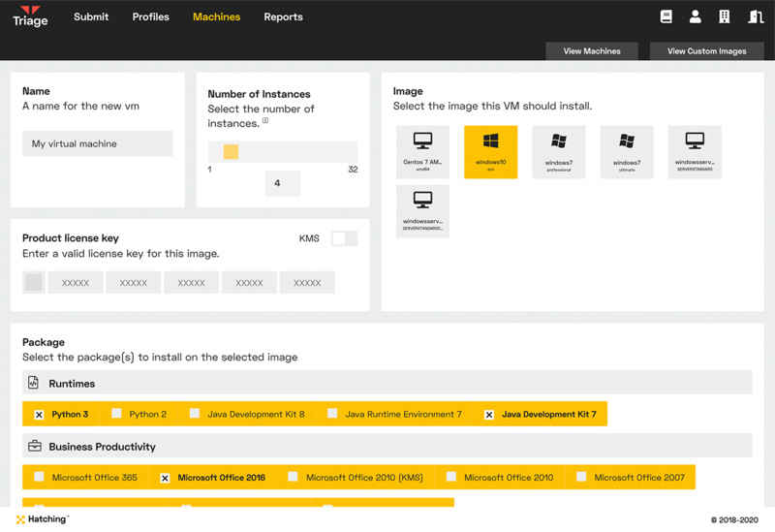Select the windows10 pro image
This screenshot has height=532, width=775.
pos(491,152)
